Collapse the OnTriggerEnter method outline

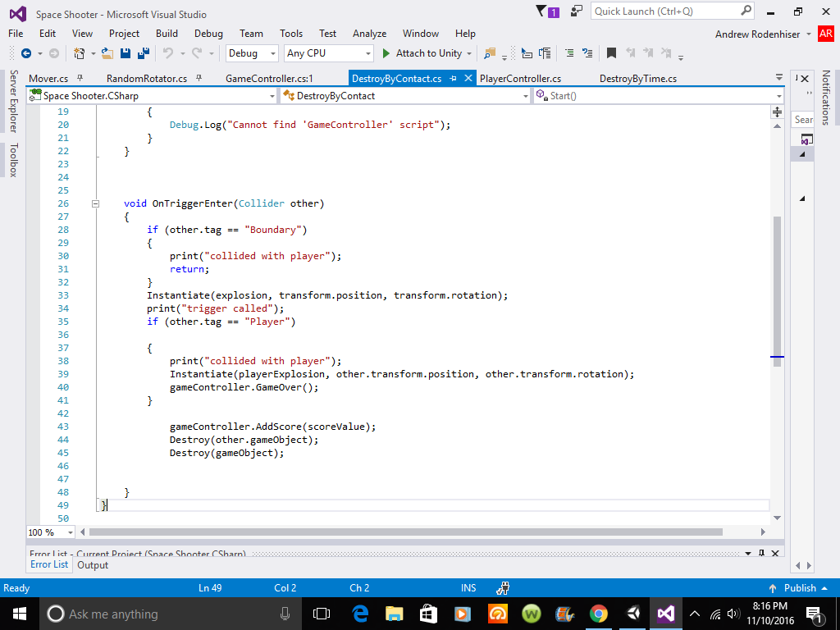pyautogui.click(x=96, y=203)
